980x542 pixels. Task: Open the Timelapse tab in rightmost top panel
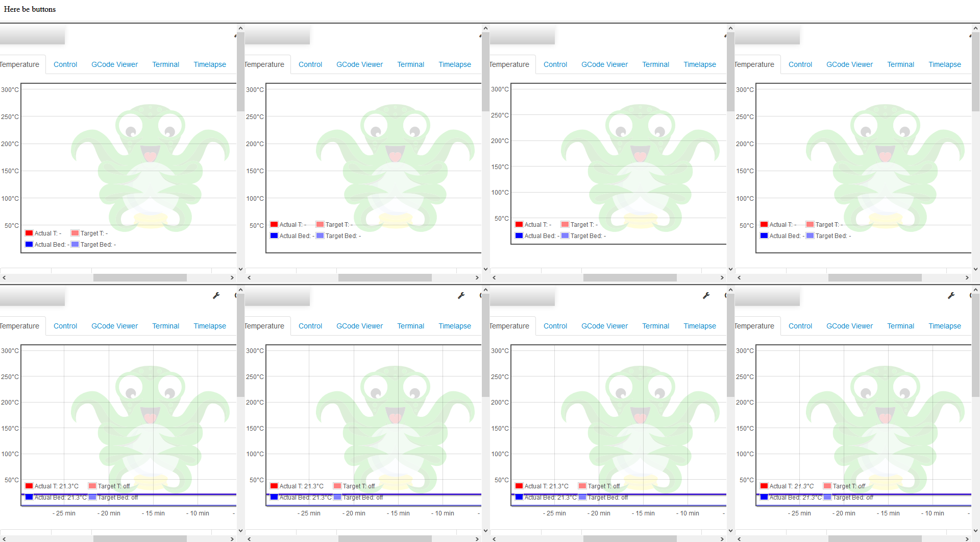tap(945, 64)
